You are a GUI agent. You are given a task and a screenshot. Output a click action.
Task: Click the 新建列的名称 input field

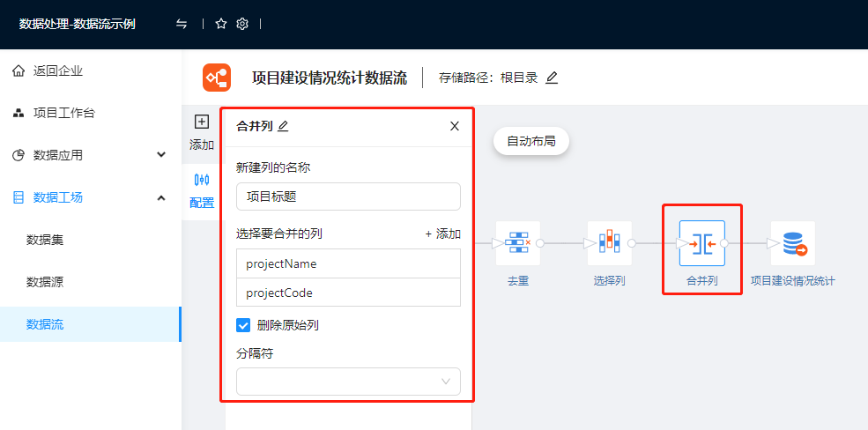(x=348, y=196)
